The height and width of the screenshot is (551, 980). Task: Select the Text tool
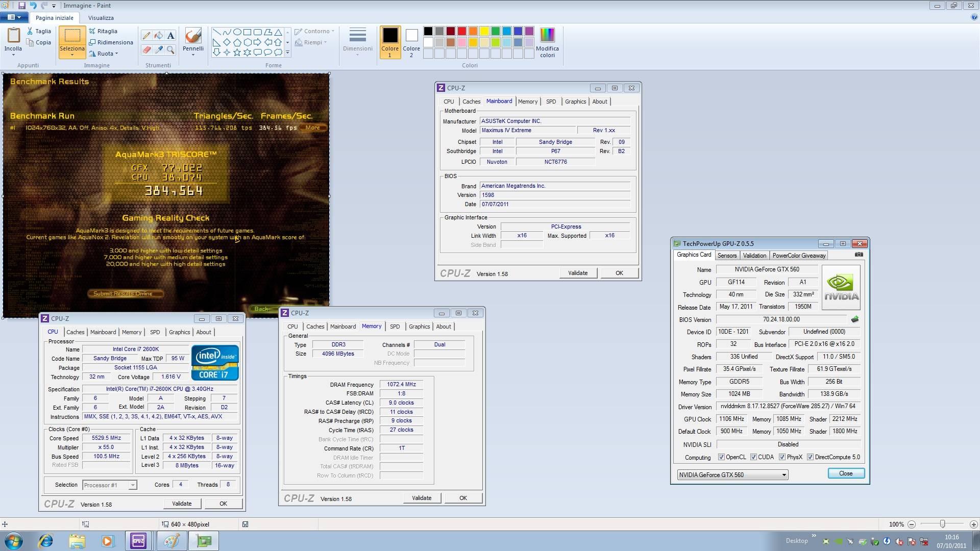pos(171,36)
